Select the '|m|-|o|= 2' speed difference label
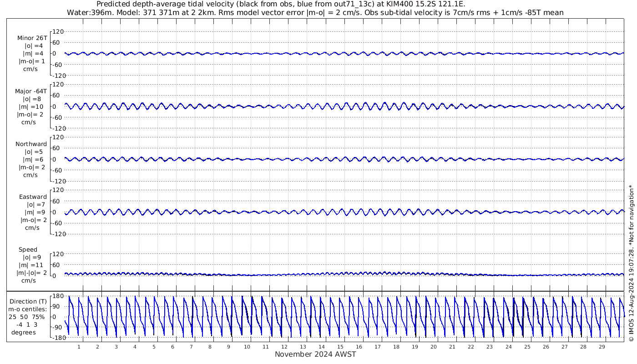This screenshot has height=364, width=637. [x=32, y=273]
